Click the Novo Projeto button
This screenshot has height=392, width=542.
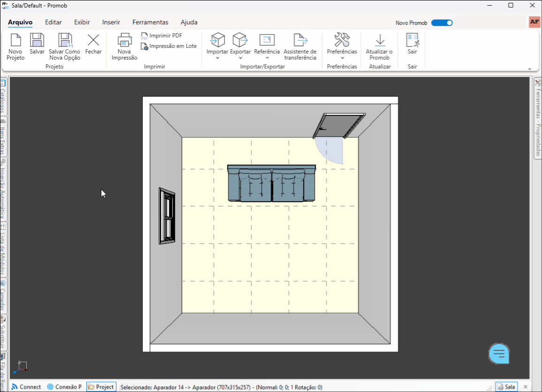click(15, 46)
